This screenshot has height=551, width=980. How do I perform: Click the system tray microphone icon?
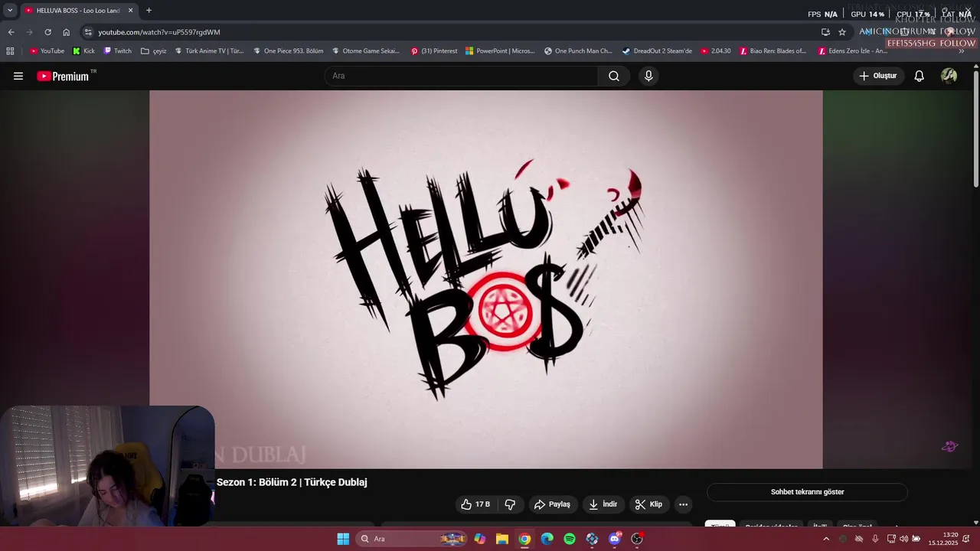(x=875, y=539)
